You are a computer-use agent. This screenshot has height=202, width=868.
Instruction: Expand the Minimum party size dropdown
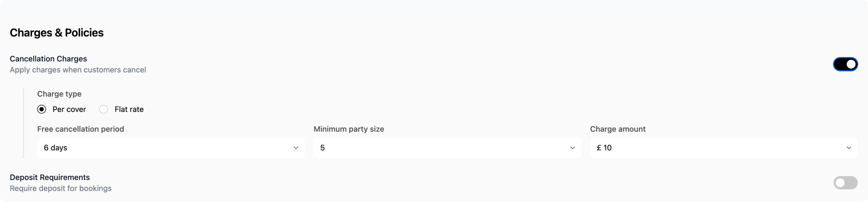(447, 148)
